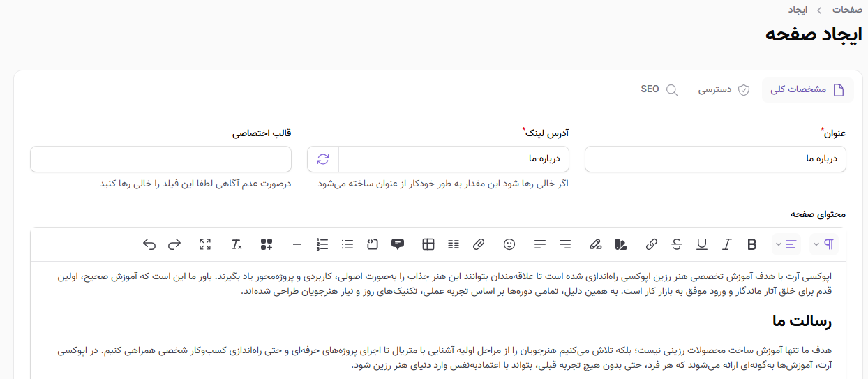Click the رسالت ما heading in editor
This screenshot has width=868, height=379.
point(801,321)
